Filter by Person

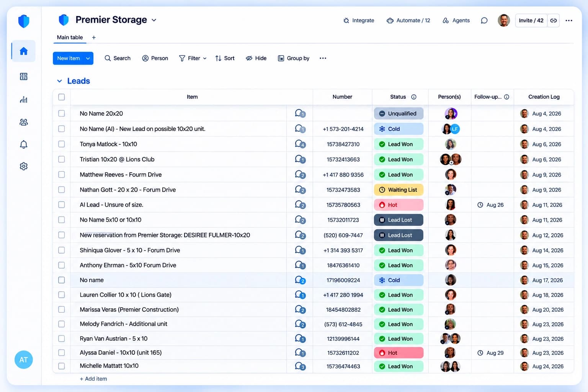click(x=155, y=58)
